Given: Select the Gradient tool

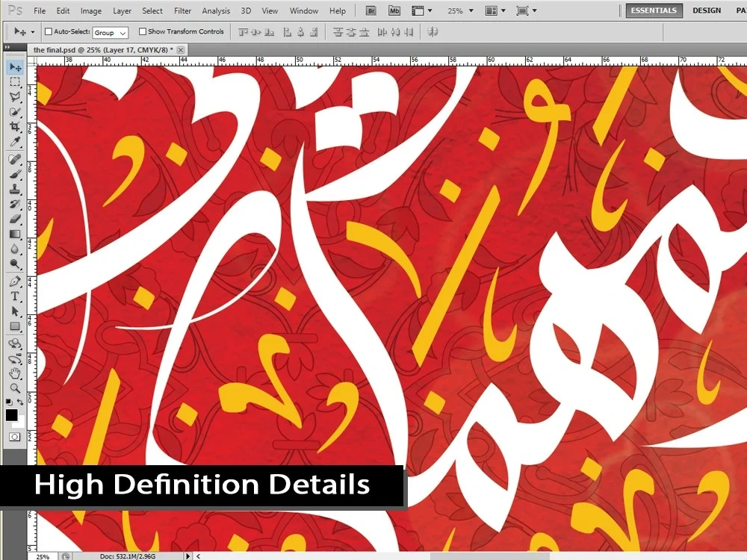Looking at the screenshot, I should tap(15, 234).
